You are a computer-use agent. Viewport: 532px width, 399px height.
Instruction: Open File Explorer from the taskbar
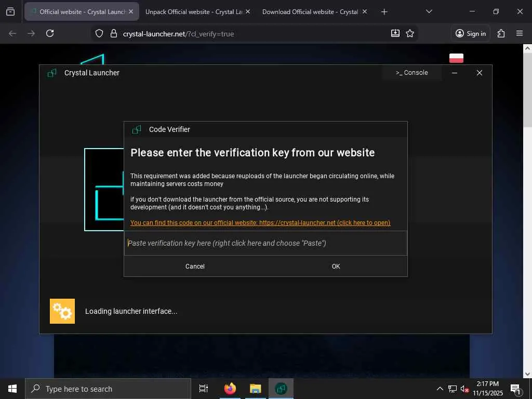click(256, 389)
